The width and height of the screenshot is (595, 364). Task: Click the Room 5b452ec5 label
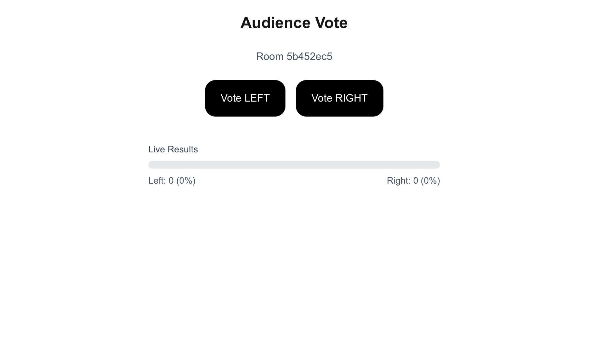pyautogui.click(x=294, y=56)
